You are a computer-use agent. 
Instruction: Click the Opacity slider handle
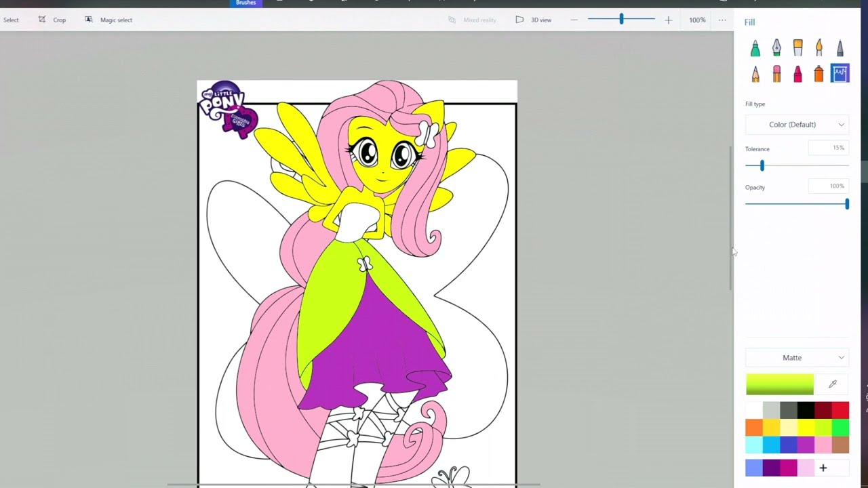coord(847,203)
